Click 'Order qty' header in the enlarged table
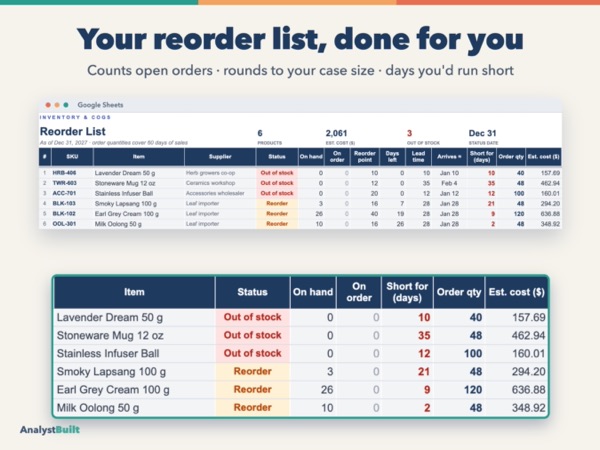 (x=459, y=292)
